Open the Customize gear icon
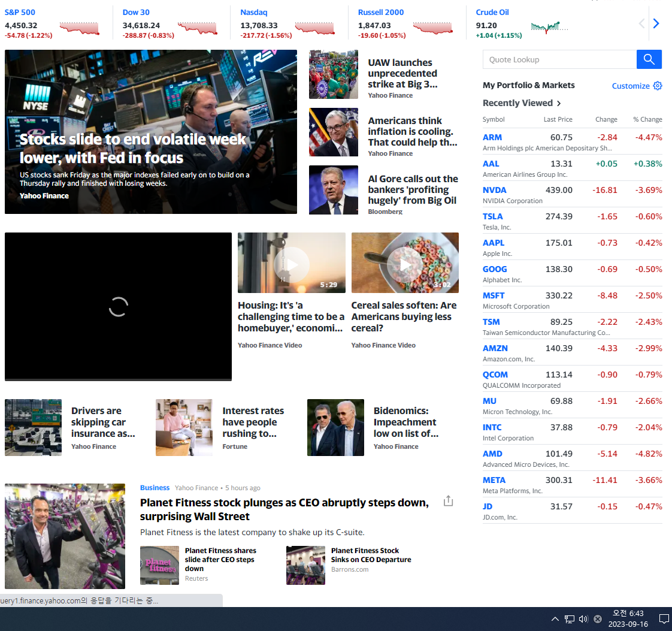The image size is (672, 631). click(x=658, y=86)
